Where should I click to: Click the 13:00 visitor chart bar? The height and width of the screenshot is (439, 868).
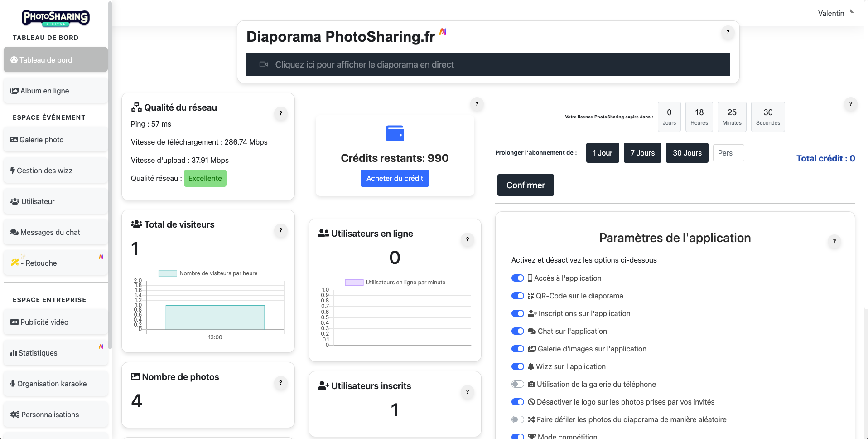(215, 317)
